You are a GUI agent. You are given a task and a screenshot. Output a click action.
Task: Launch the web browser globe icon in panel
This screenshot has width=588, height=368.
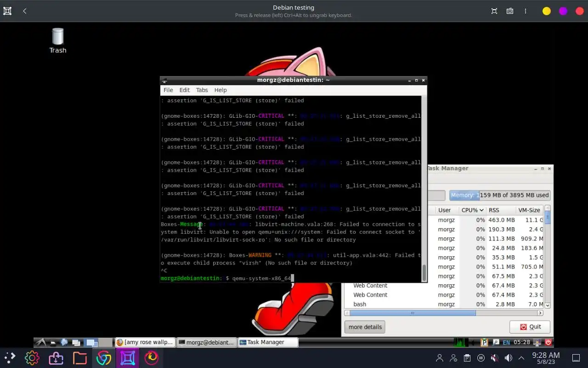coord(64,342)
